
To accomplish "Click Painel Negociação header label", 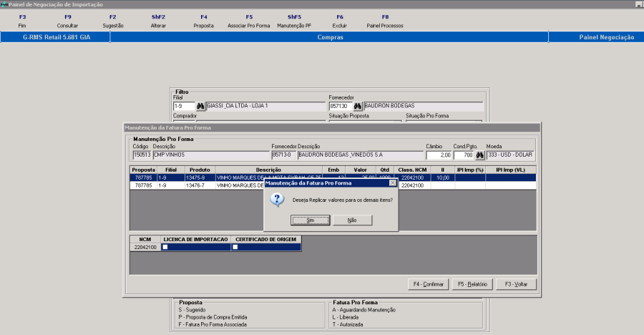I will [x=607, y=37].
